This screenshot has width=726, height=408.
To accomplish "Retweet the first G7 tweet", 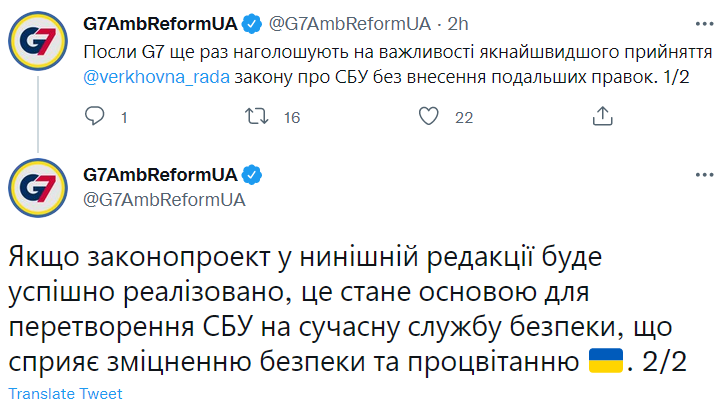I will click(256, 117).
